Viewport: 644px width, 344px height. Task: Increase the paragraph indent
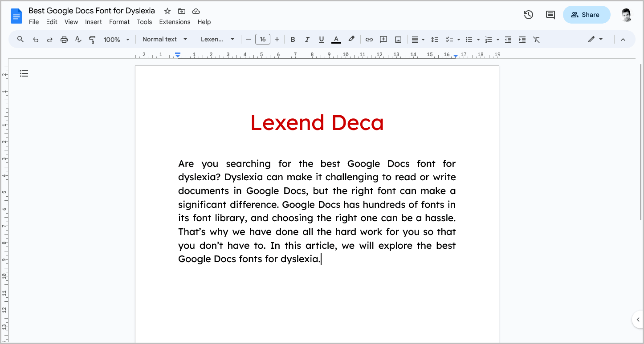(522, 40)
